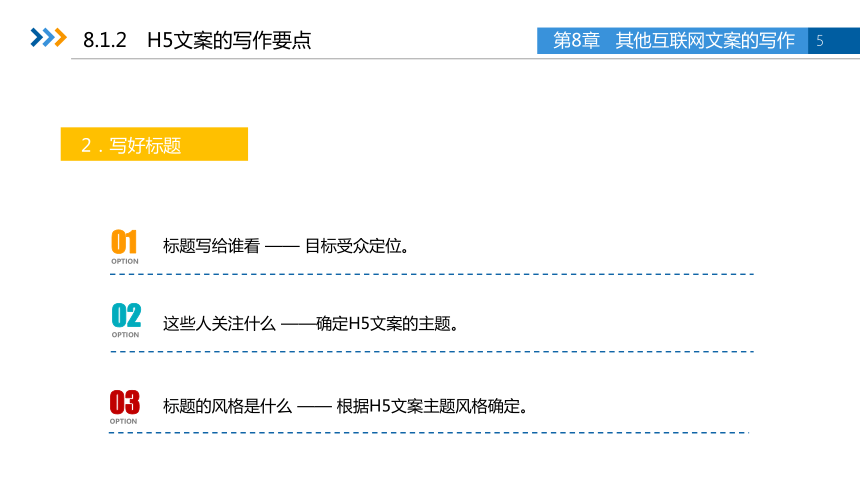
Task: Click the dashed divider below option 03
Action: pyautogui.click(x=429, y=432)
